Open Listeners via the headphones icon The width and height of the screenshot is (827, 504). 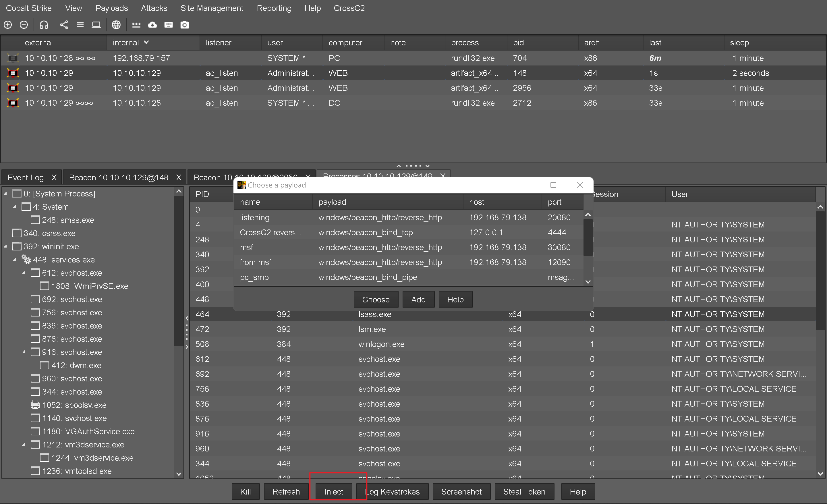(x=44, y=25)
